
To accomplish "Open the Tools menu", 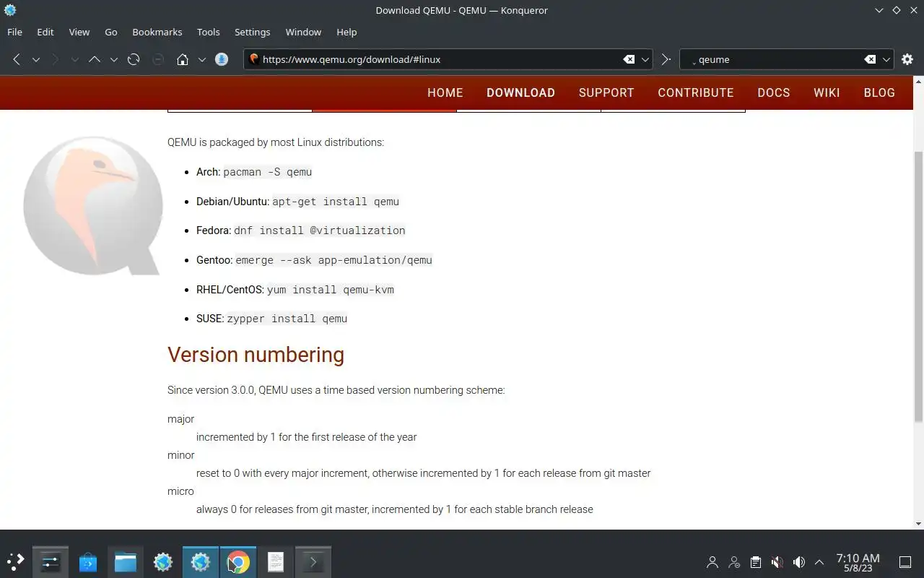I will click(209, 32).
